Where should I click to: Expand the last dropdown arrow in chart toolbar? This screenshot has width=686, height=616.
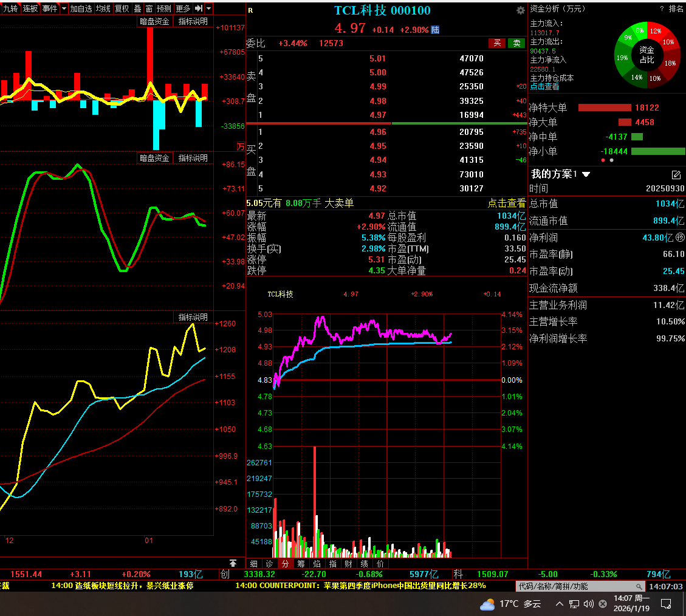point(208,9)
